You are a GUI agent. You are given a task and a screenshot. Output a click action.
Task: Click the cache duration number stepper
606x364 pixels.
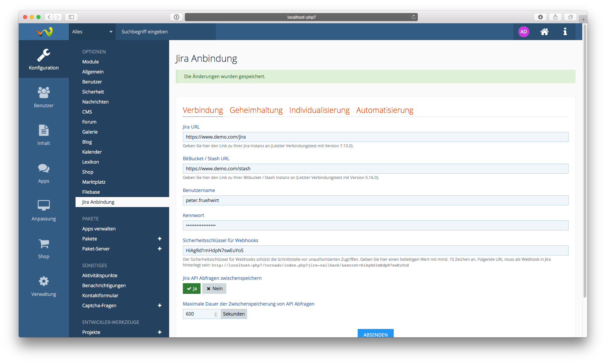tap(216, 314)
